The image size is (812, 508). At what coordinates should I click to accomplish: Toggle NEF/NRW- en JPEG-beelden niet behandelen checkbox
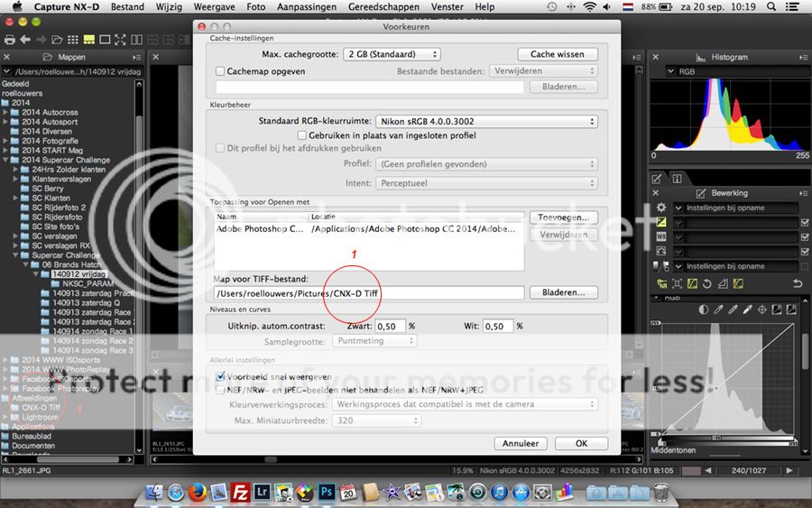pyautogui.click(x=220, y=390)
